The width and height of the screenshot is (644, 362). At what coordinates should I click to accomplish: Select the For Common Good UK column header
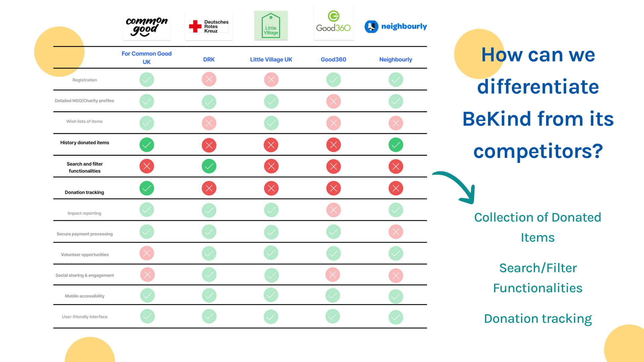(x=147, y=57)
